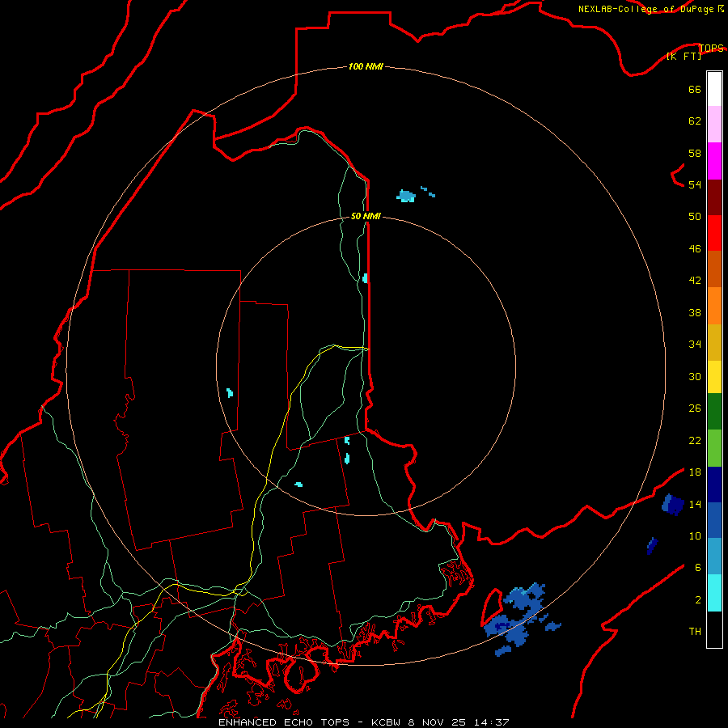Viewport: 728px width, 728px height.
Task: Click the magenta 58 kft legend swatch
Action: [x=714, y=161]
